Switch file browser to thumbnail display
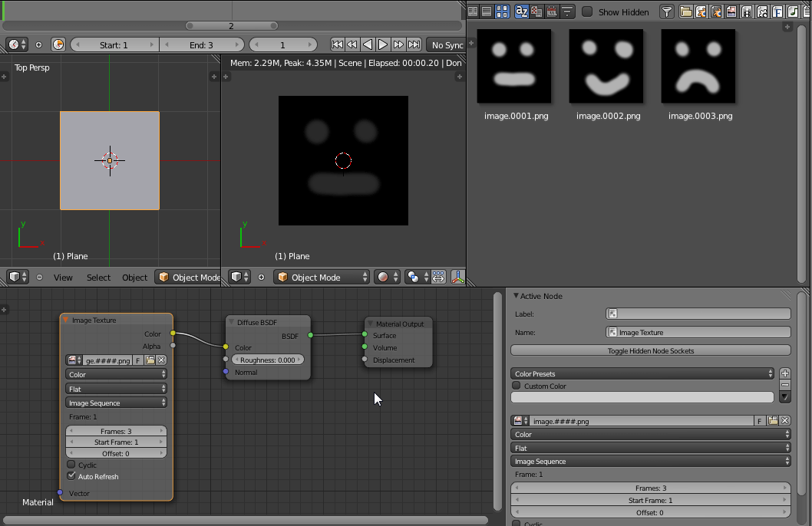This screenshot has width=812, height=526. coord(503,12)
